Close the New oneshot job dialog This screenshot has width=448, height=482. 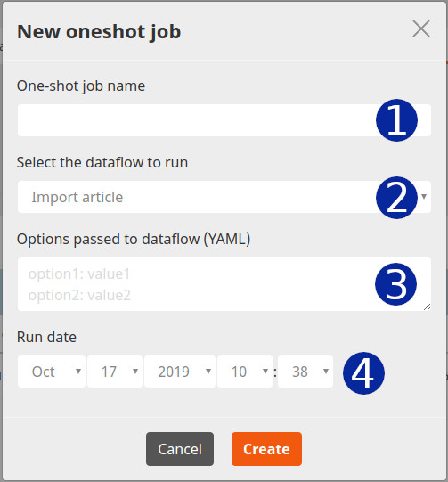point(421,29)
